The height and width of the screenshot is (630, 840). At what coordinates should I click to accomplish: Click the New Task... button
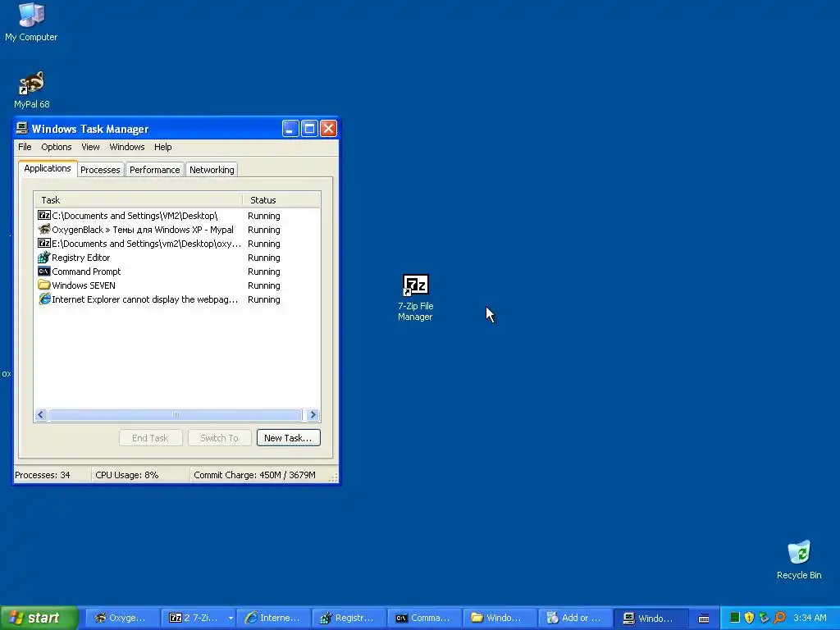coord(288,438)
